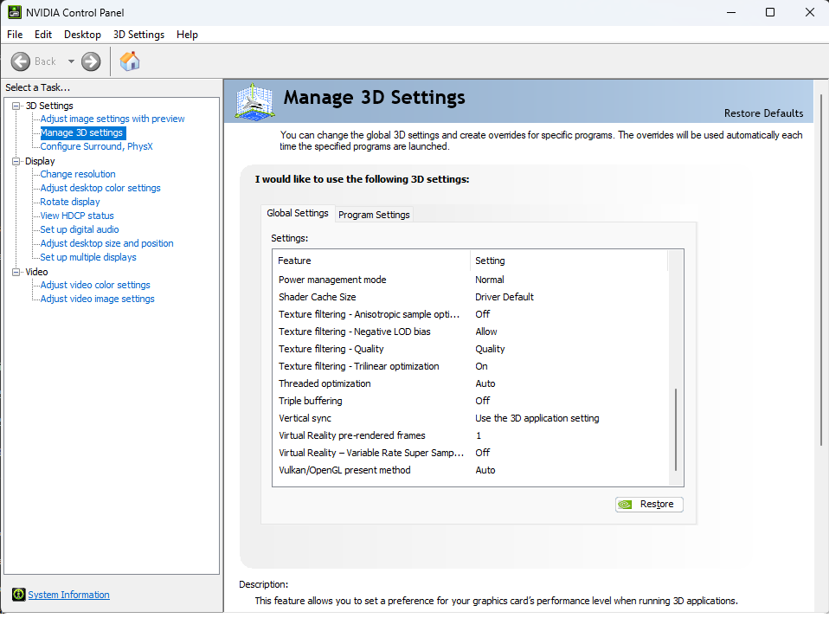Screen dimensions: 829x644
Task: Click the Setting column header
Action: point(569,261)
